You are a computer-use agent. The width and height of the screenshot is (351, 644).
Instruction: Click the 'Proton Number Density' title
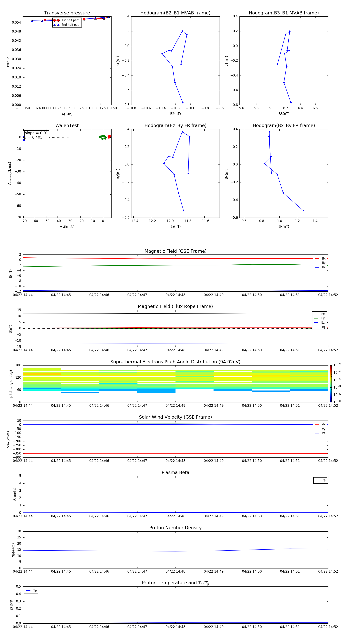(175, 528)
